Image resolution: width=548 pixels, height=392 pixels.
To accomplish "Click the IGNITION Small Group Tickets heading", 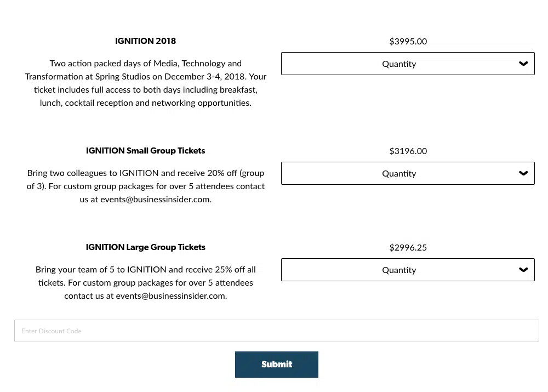I will click(x=145, y=151).
